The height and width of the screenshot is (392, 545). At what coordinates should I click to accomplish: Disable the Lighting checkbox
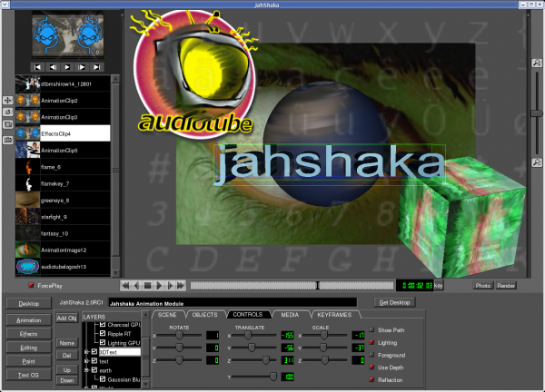pyautogui.click(x=372, y=342)
